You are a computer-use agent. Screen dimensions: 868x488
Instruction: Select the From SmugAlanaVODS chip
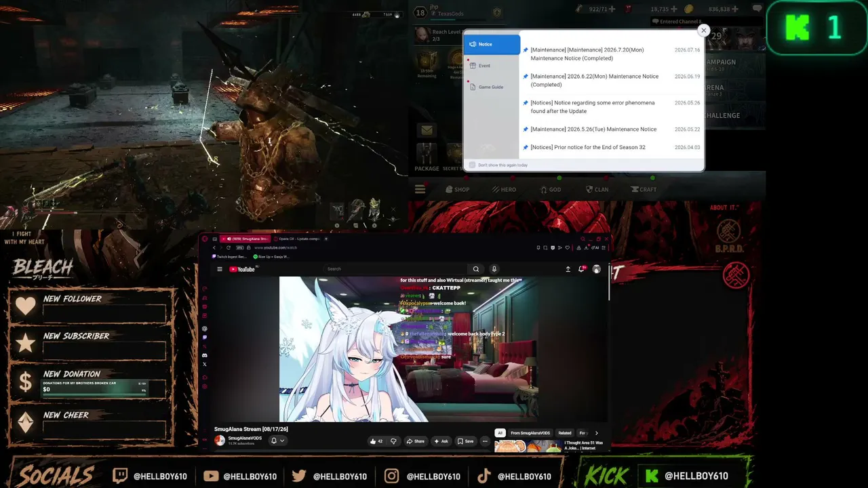click(530, 433)
